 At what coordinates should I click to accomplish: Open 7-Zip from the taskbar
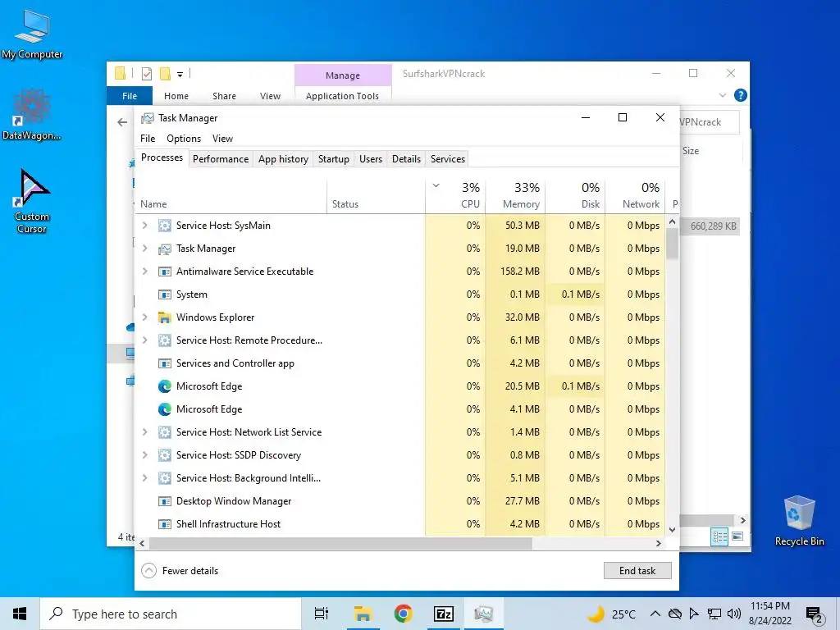[x=444, y=614]
